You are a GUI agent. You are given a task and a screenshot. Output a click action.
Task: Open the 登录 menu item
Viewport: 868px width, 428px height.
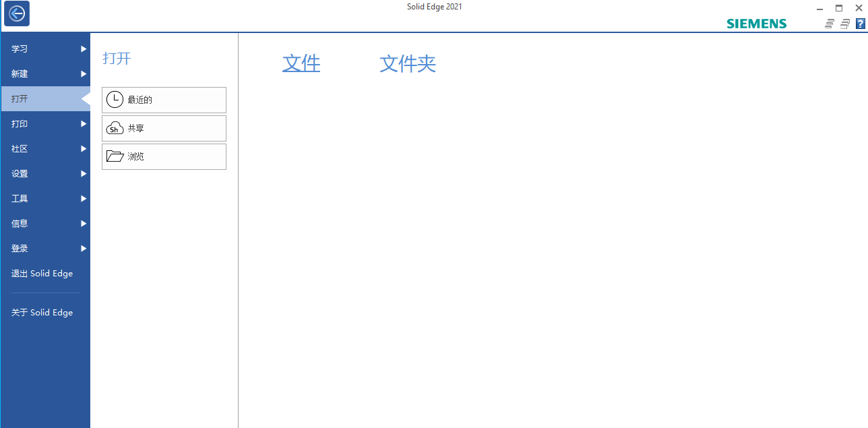tap(46, 248)
